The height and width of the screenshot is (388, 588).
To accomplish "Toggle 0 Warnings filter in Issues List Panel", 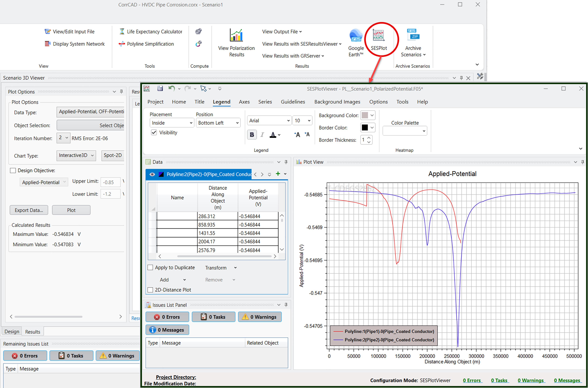I will coord(260,317).
